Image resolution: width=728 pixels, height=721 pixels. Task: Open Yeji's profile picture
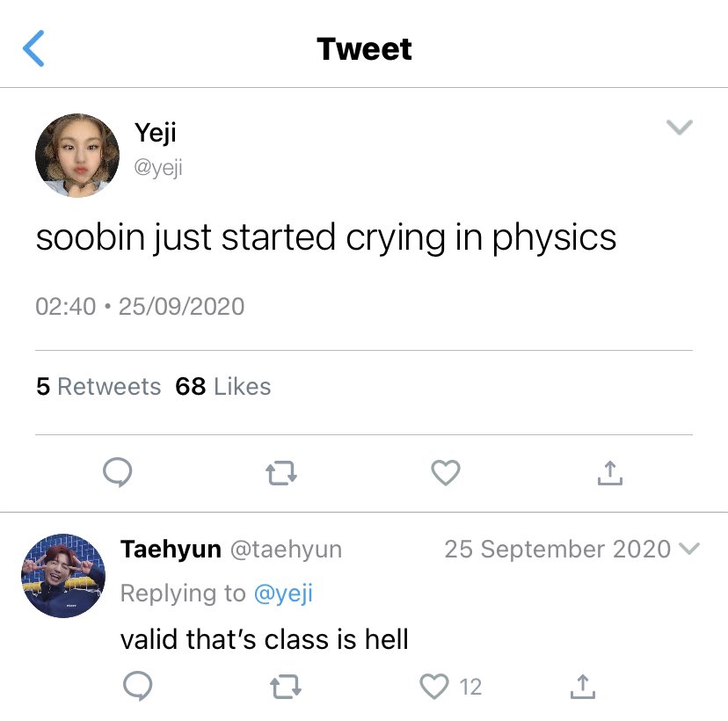coord(77,155)
